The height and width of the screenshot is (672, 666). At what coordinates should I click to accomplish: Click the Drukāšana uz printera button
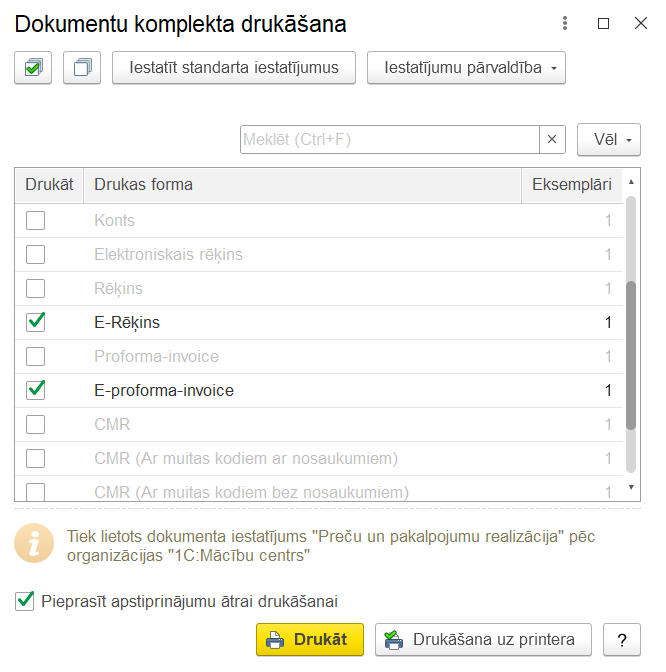(482, 640)
